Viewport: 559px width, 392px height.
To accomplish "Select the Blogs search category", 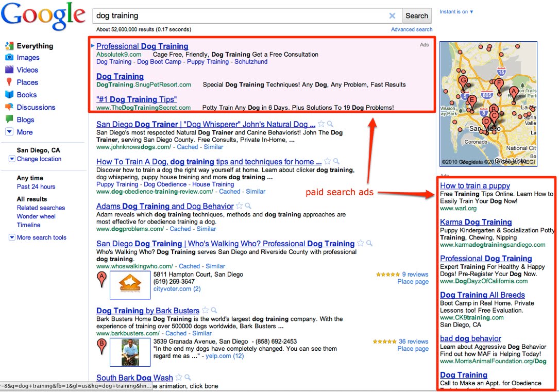I will click(25, 120).
